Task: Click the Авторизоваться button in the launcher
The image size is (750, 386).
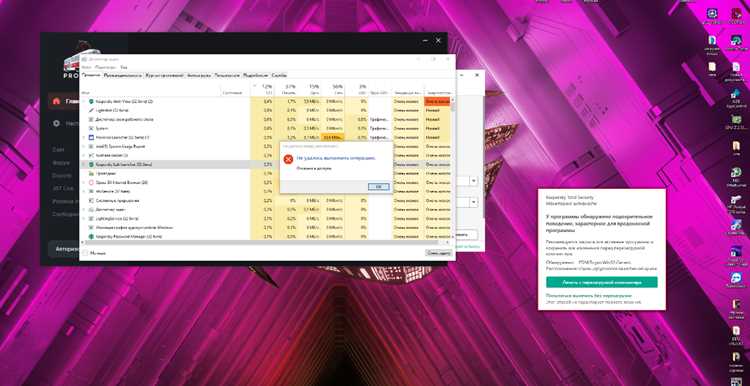Action: [64, 249]
